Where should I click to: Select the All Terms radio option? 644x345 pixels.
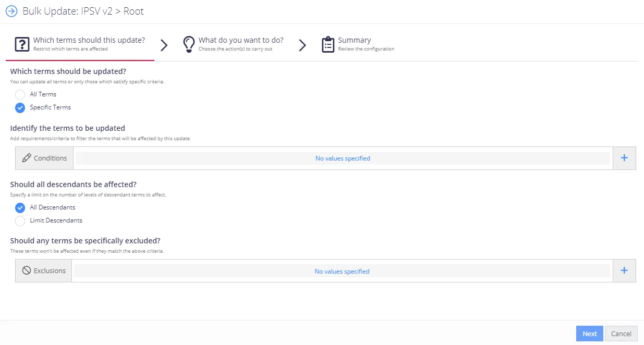click(20, 94)
